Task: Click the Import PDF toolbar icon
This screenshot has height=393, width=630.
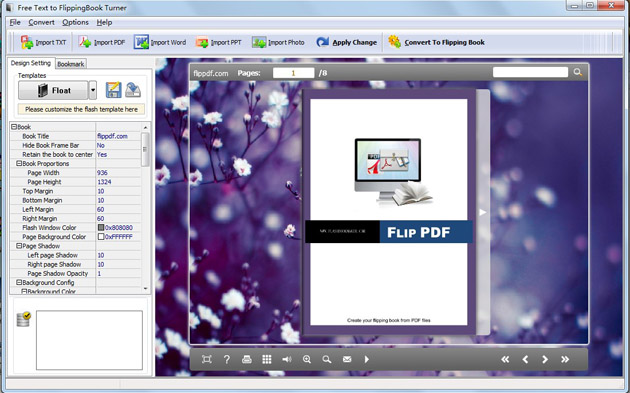Action: pyautogui.click(x=85, y=42)
